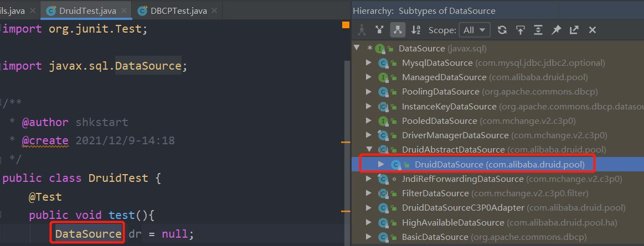Toggle autoscroll to source
The height and width of the screenshot is (246, 644).
coord(520,30)
